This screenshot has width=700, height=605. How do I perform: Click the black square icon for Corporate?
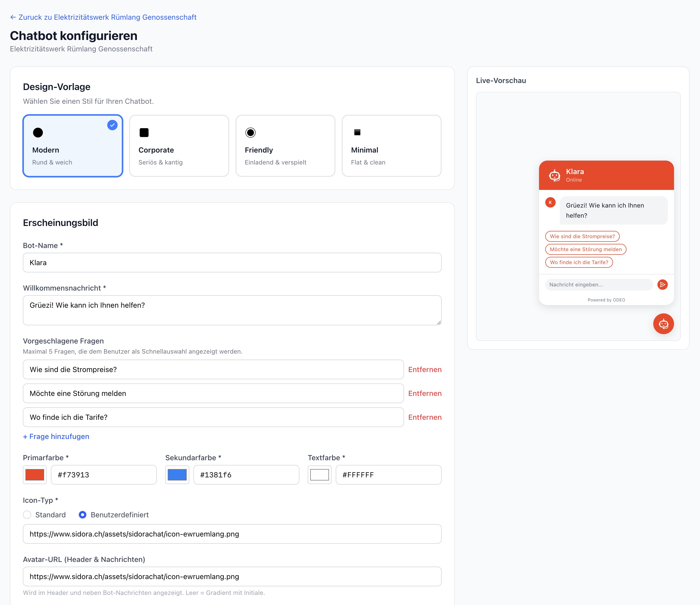[144, 132]
